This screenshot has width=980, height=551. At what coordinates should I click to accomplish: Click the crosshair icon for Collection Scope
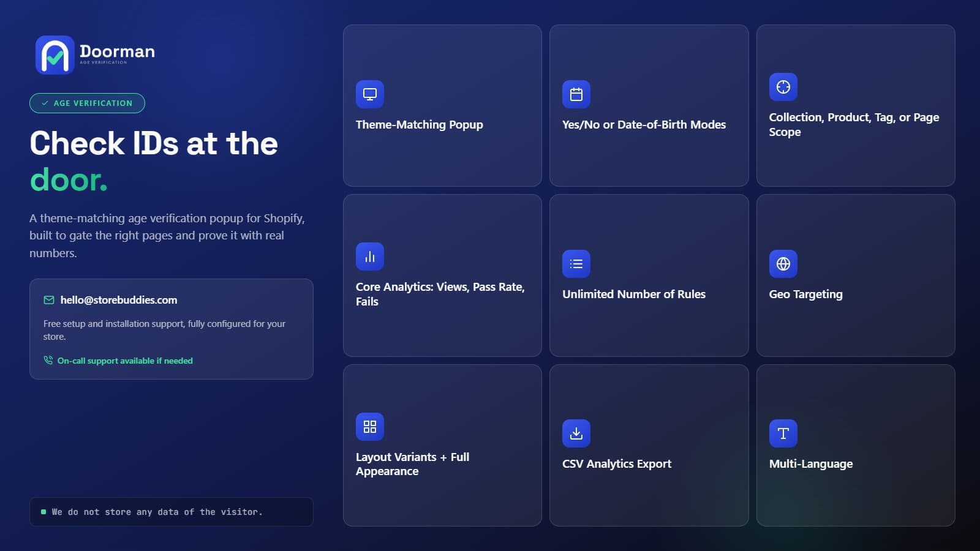click(x=783, y=87)
